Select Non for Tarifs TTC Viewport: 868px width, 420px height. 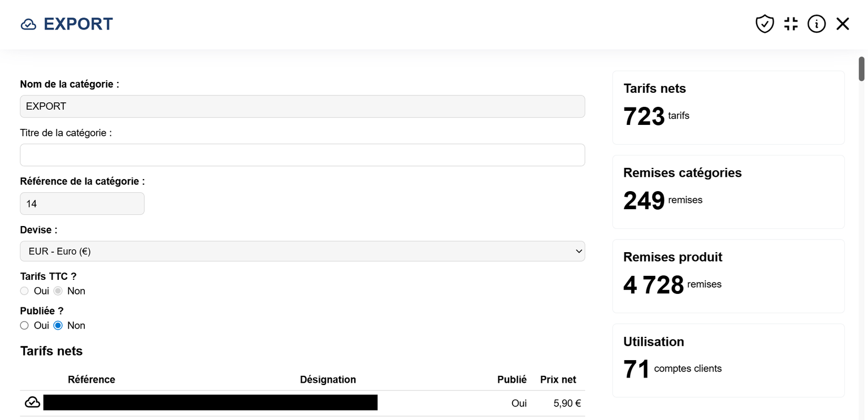58,291
